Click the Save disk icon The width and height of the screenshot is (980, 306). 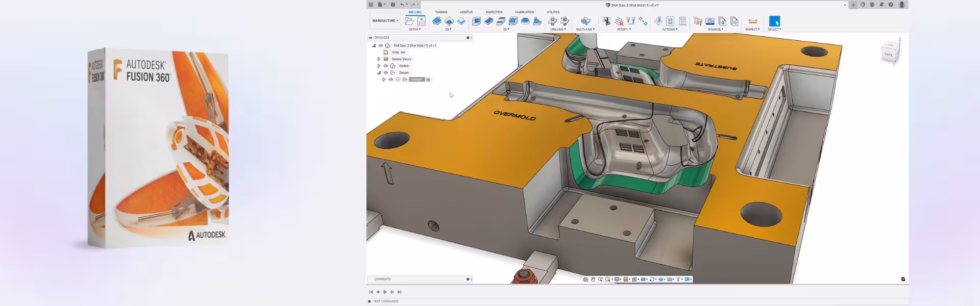pos(393,5)
